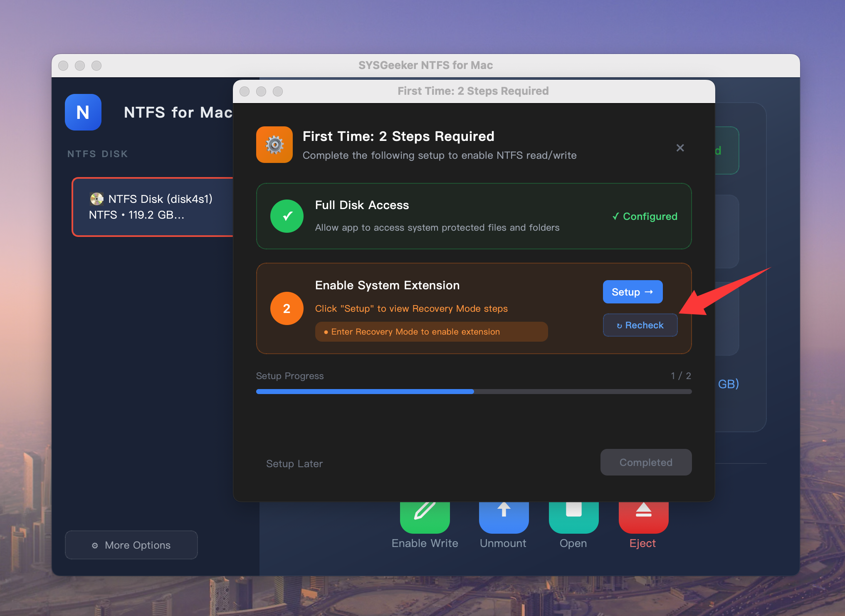
Task: Click the disabled Completed button
Action: pyautogui.click(x=646, y=462)
